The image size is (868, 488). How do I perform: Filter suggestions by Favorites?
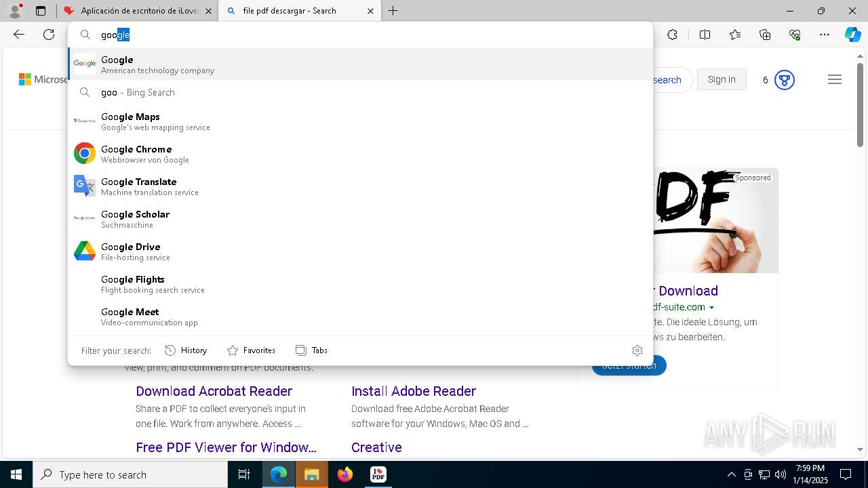coord(251,350)
